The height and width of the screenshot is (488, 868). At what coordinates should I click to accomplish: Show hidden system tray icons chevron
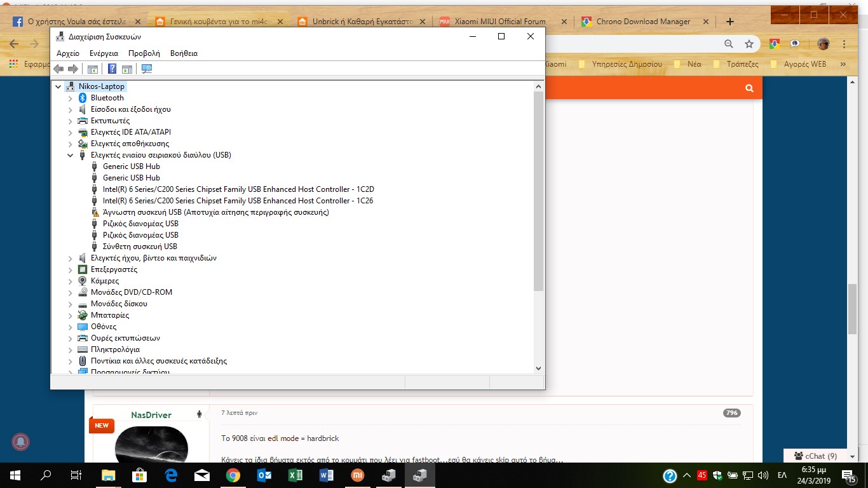[687, 475]
